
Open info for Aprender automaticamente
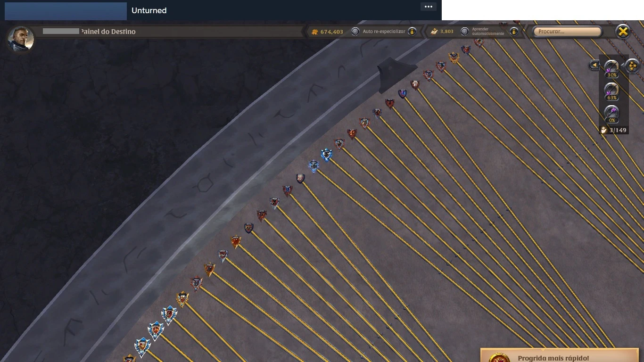(x=514, y=32)
